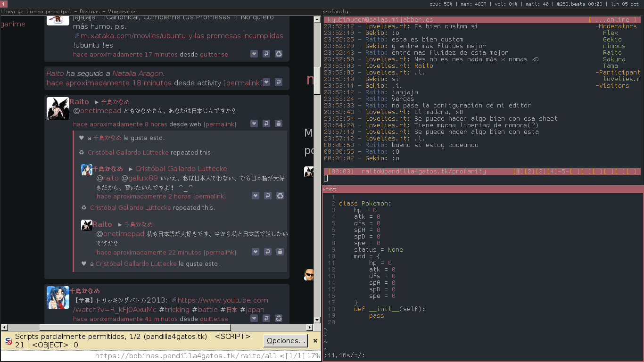Reply to the notice from 17 minutes ago

(x=266, y=54)
